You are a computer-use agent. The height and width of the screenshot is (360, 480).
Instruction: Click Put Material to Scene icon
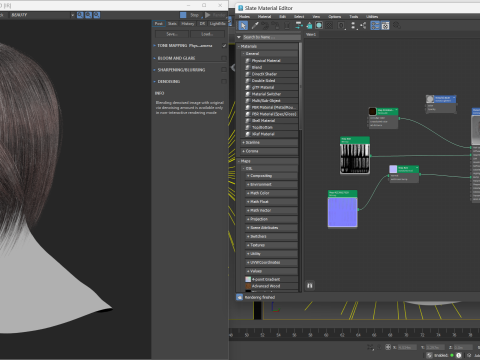click(x=265, y=25)
